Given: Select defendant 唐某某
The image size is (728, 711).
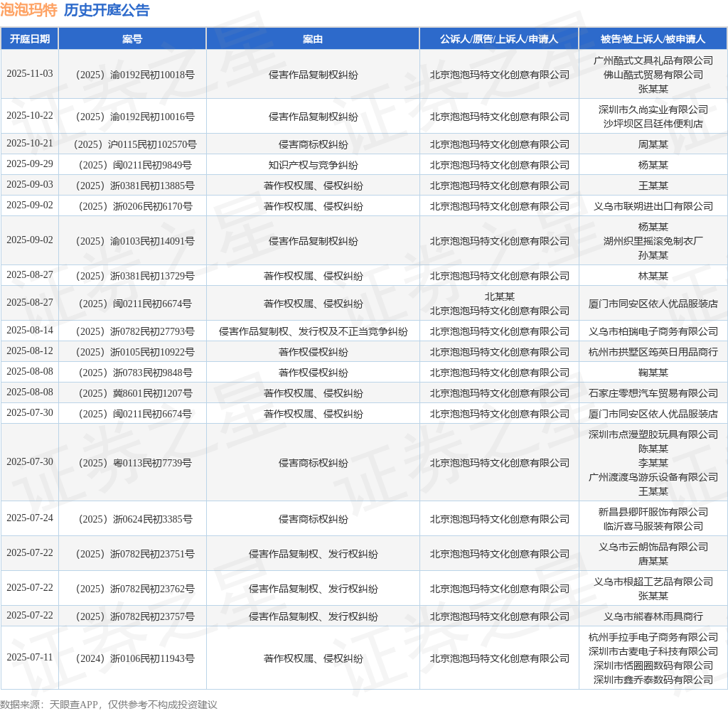Looking at the screenshot, I should click(x=653, y=561).
